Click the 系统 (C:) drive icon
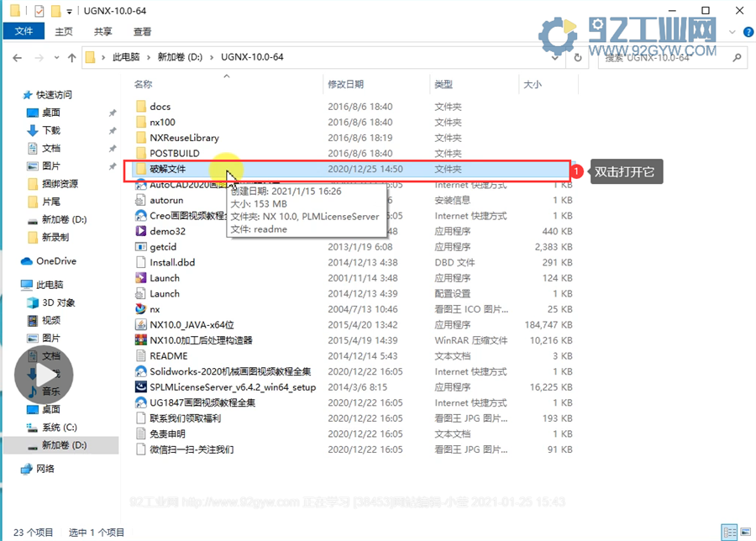 (x=32, y=428)
